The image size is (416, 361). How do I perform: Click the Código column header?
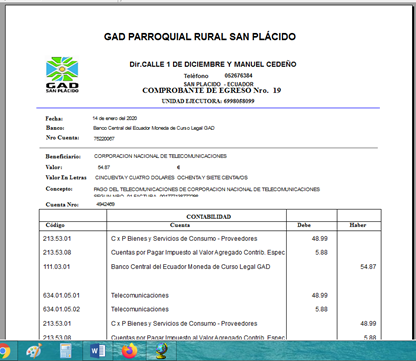pos(55,225)
